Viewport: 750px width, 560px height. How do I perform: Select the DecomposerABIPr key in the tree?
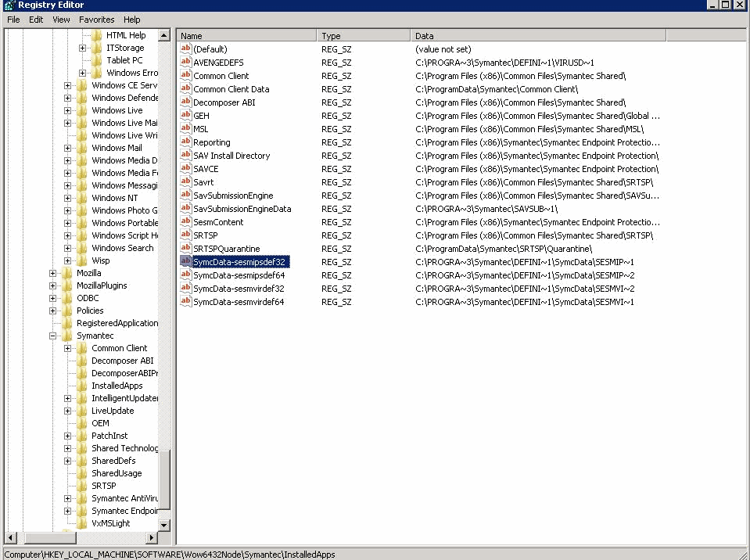124,373
